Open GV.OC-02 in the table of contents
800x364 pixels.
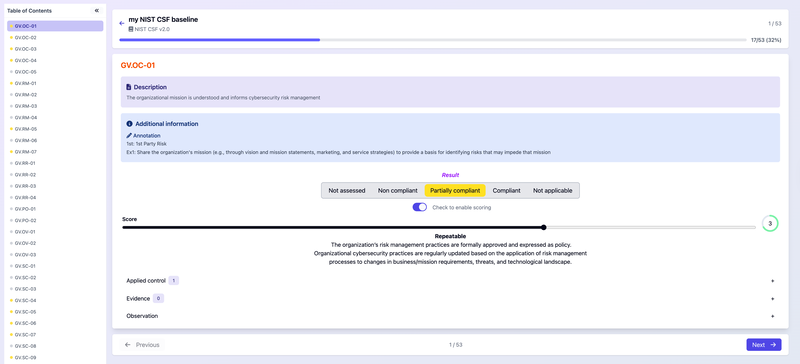[26, 38]
